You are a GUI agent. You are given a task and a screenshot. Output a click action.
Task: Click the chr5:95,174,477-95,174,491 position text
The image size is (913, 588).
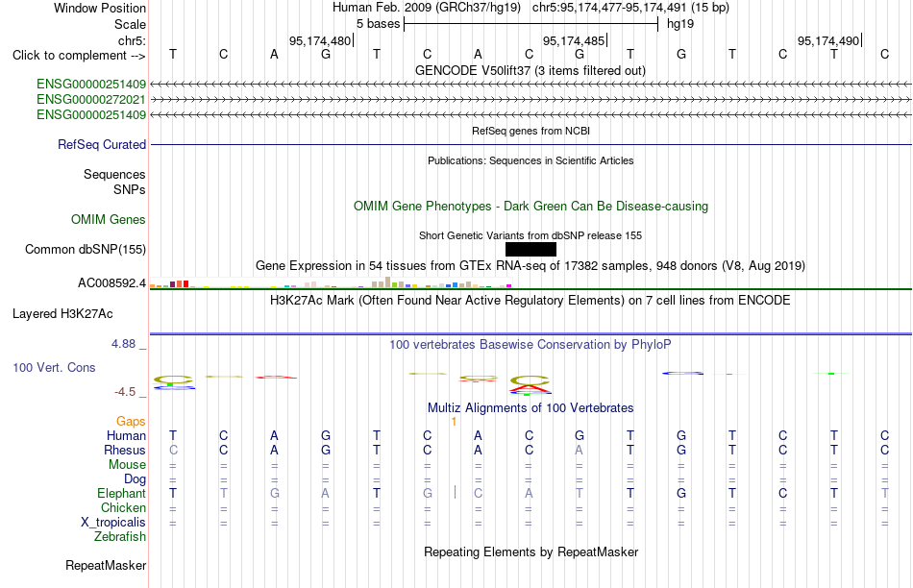tap(630, 8)
